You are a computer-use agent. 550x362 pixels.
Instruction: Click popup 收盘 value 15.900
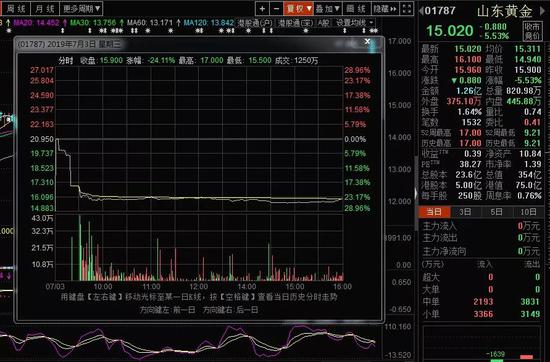111,61
